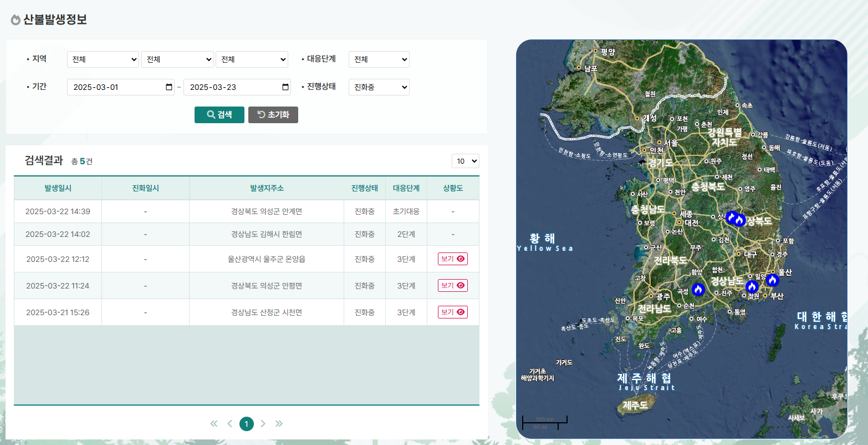The height and width of the screenshot is (445, 868).
Task: Open the second 지역 city dropdown
Action: 177,59
